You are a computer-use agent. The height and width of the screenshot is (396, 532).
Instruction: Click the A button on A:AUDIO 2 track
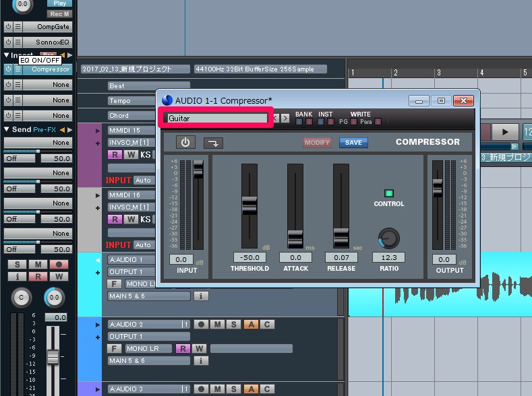pos(251,324)
